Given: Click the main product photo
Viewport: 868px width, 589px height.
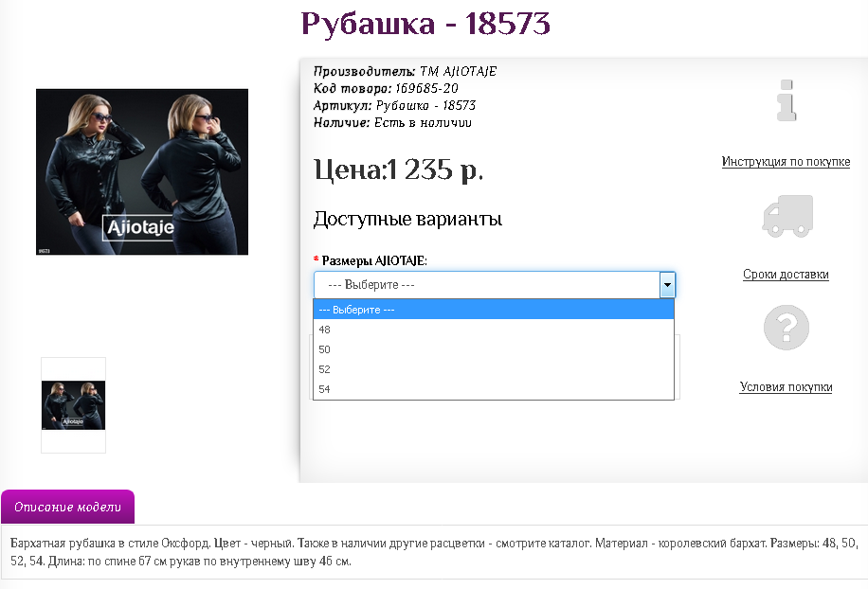Looking at the screenshot, I should tap(141, 171).
